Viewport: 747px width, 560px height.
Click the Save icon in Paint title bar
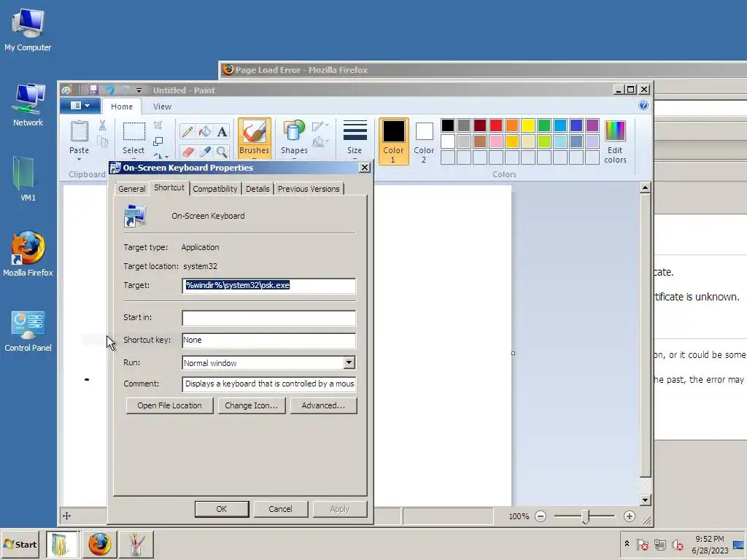[x=93, y=90]
